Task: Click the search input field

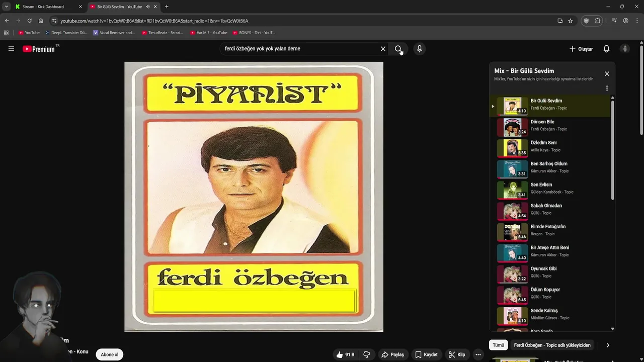Action: pyautogui.click(x=299, y=49)
